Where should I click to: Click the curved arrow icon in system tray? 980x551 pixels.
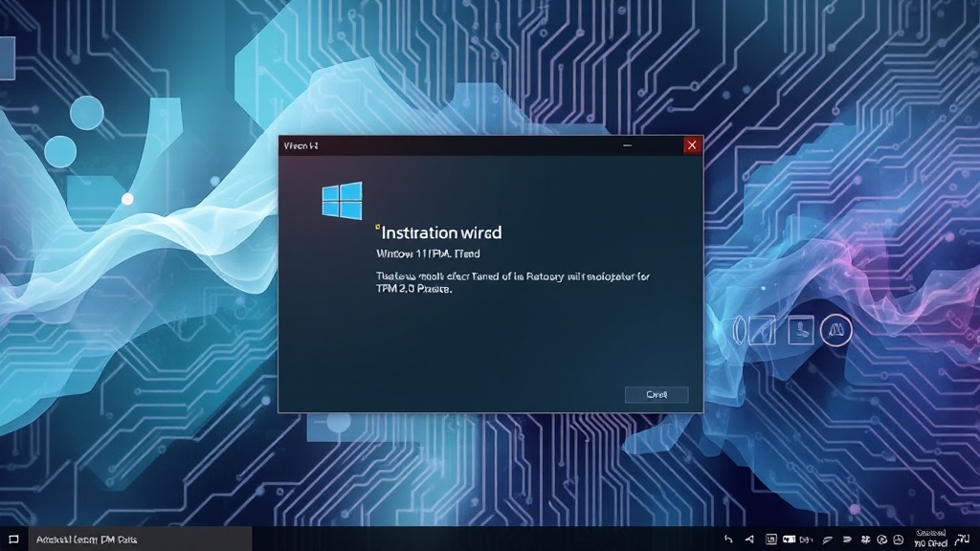(x=729, y=540)
